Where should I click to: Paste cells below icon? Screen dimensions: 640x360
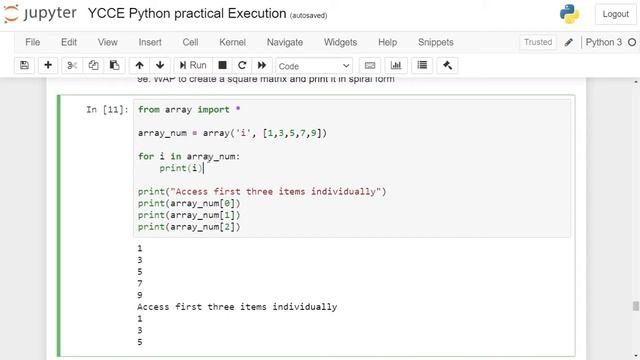(x=114, y=65)
